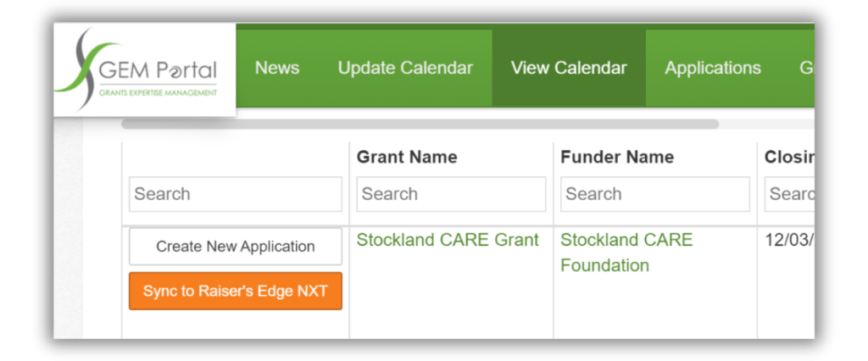Click the search field under the Closing column
The width and height of the screenshot is (868, 361).
point(789,194)
